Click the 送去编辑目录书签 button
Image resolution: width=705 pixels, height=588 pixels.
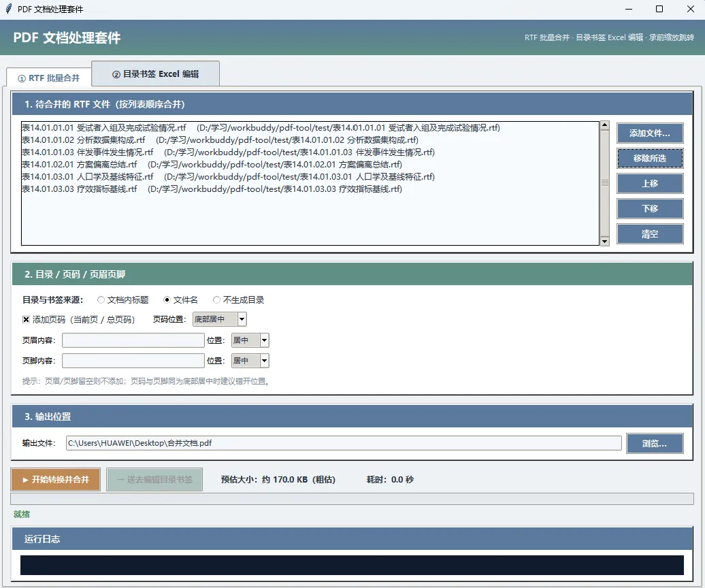click(x=154, y=479)
